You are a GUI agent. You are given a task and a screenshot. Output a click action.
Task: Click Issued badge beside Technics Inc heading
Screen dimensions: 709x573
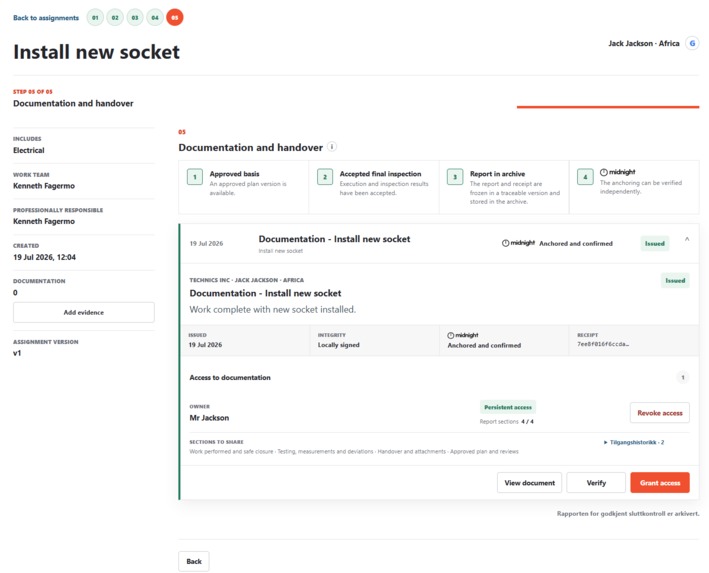675,280
